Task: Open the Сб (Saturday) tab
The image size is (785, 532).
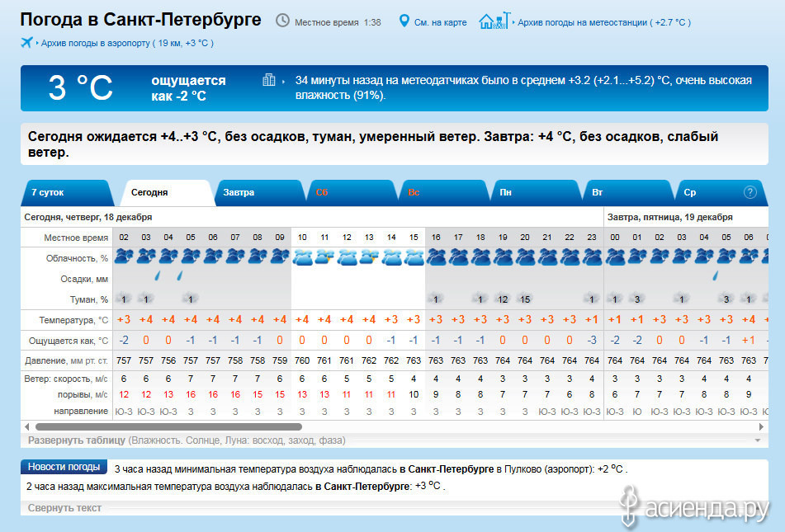Action: [322, 192]
